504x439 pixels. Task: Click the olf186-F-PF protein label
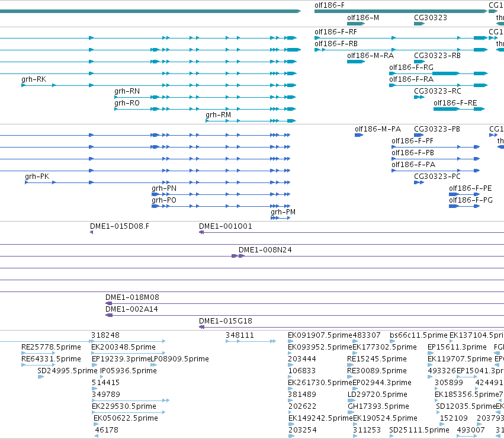click(x=412, y=141)
